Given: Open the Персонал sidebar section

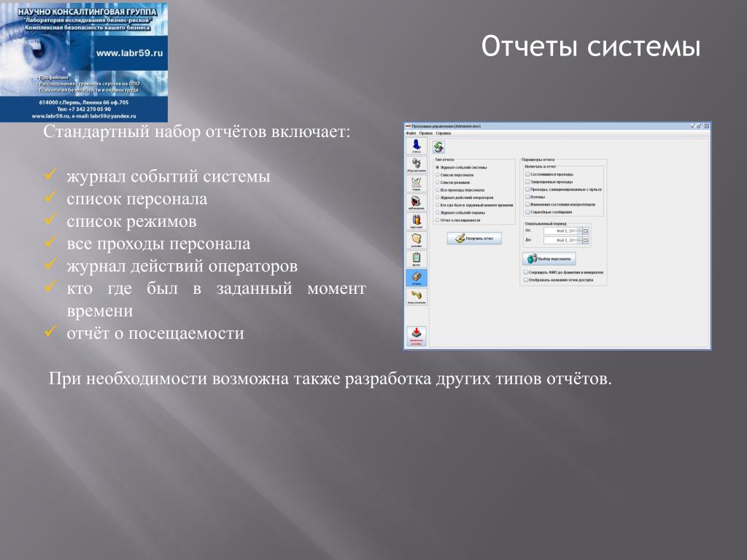Looking at the screenshot, I should coord(417,222).
